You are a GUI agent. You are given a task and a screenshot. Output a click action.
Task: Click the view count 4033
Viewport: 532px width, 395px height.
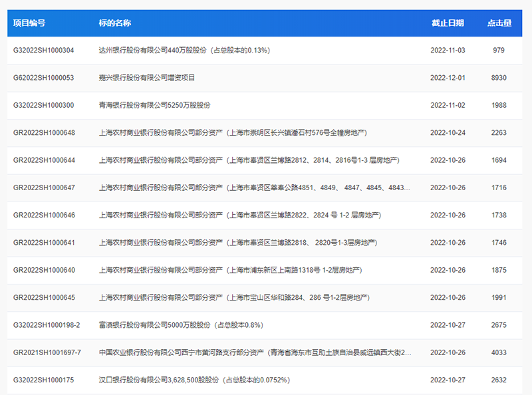[499, 352]
